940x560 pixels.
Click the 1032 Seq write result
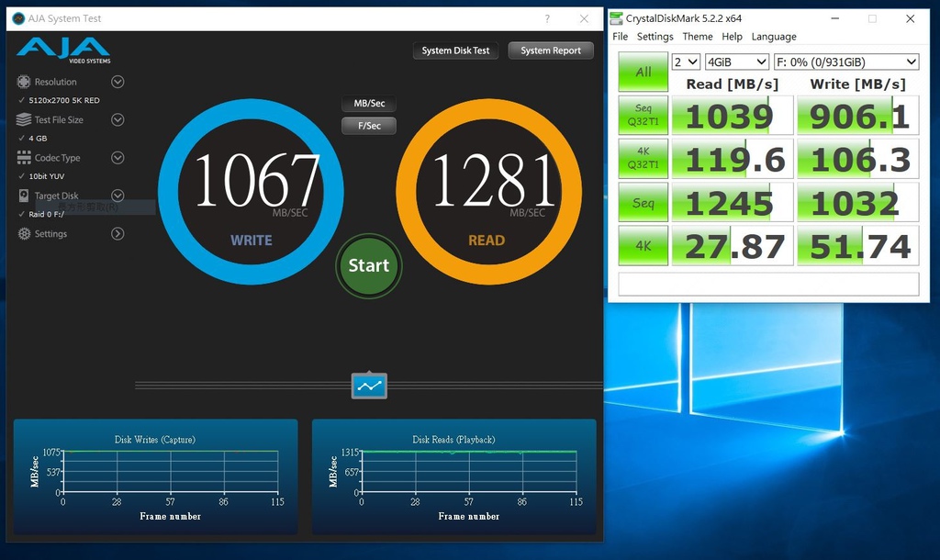(x=858, y=202)
